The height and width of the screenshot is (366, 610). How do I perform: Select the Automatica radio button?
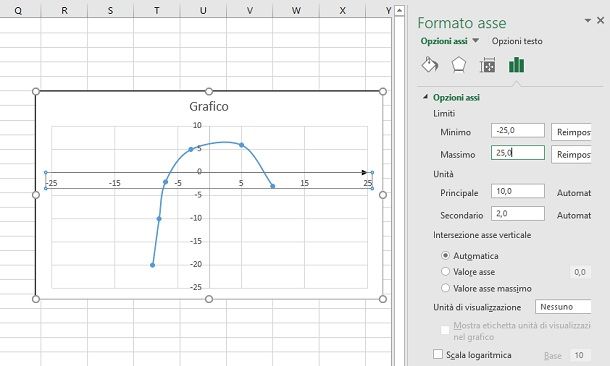445,256
